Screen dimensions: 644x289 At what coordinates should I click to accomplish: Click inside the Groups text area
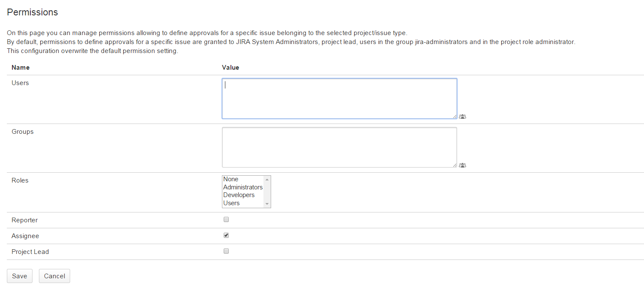pos(339,147)
